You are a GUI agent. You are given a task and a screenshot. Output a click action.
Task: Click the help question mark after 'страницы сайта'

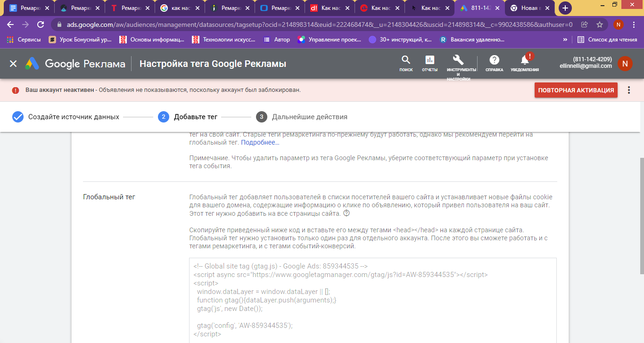[x=347, y=213]
